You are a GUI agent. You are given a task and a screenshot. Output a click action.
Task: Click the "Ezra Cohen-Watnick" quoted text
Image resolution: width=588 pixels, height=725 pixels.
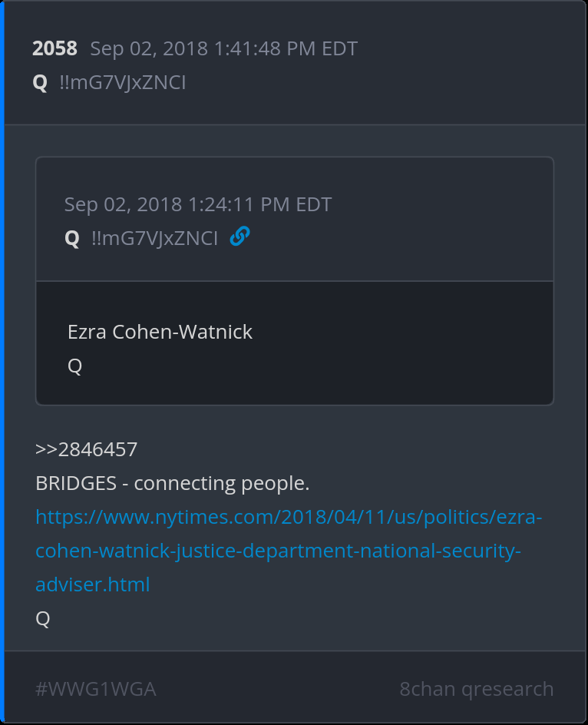[160, 332]
